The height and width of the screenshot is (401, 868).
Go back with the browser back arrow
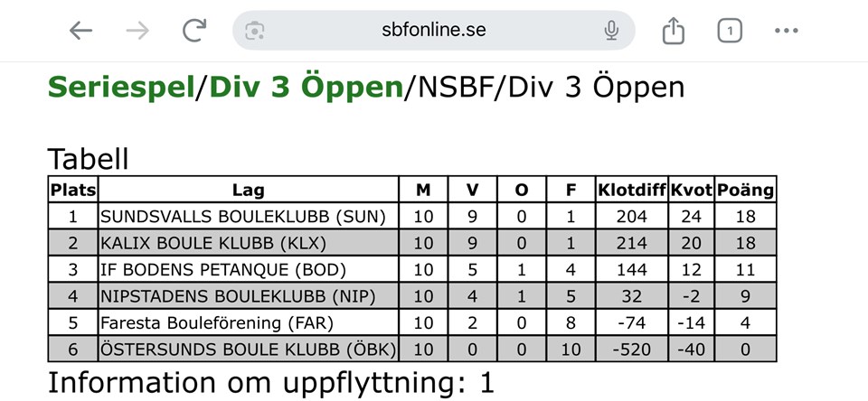(80, 31)
